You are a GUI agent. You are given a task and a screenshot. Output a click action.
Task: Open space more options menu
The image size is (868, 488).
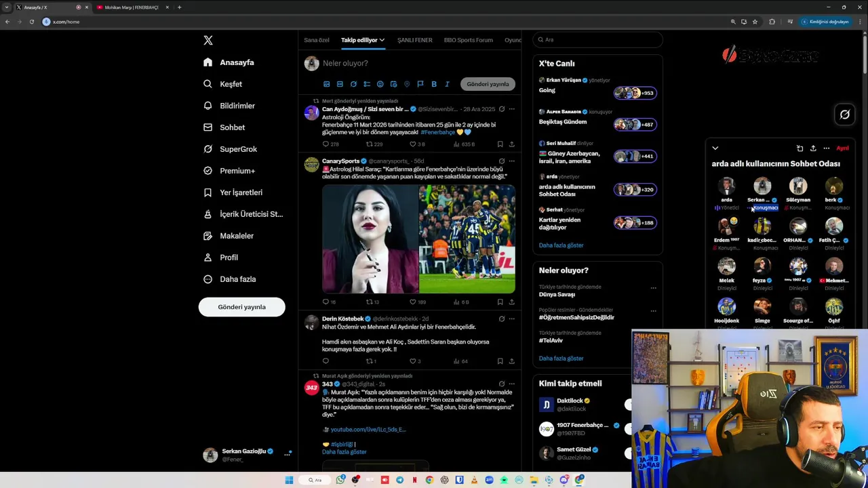click(826, 148)
